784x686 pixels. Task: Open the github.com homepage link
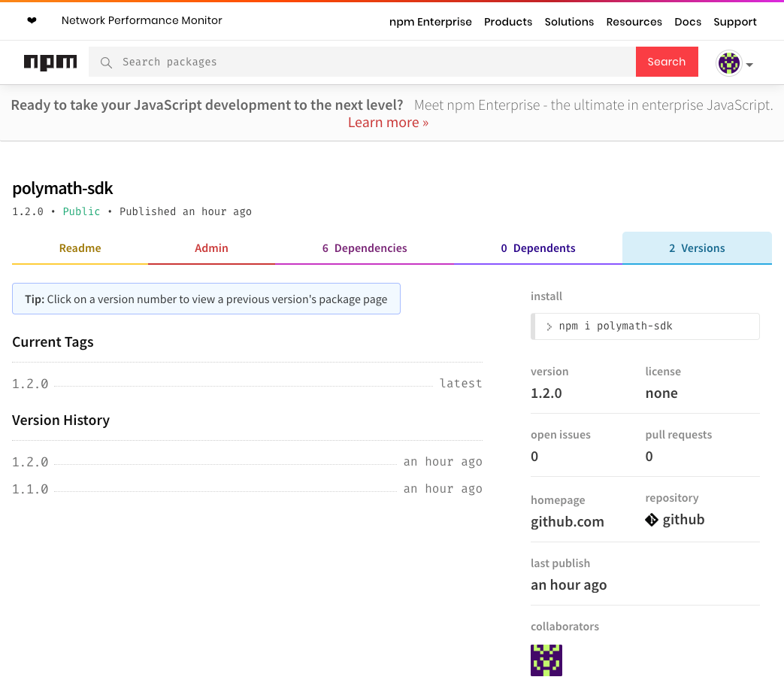pos(567,522)
